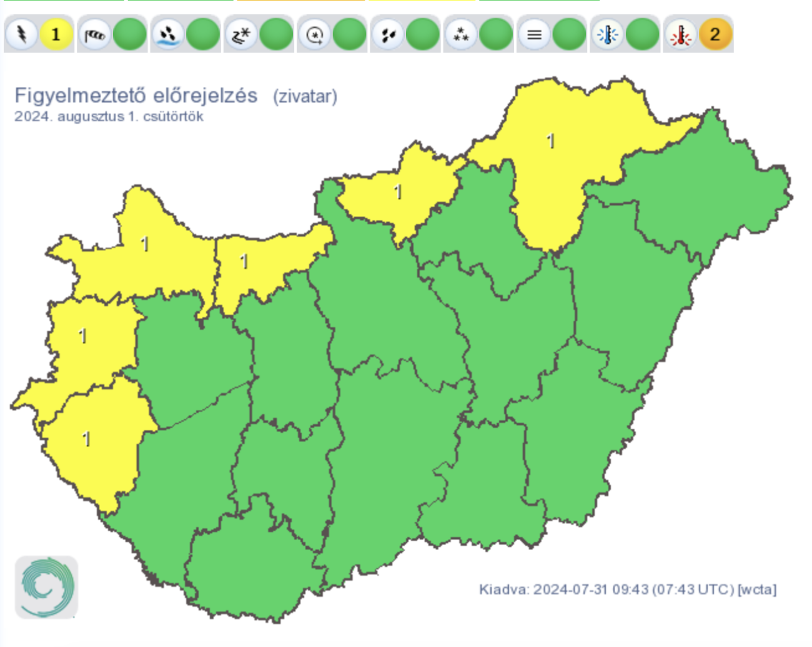Click the orange level 2 heat indicator
Image resolution: width=812 pixels, height=647 pixels.
pyautogui.click(x=715, y=34)
